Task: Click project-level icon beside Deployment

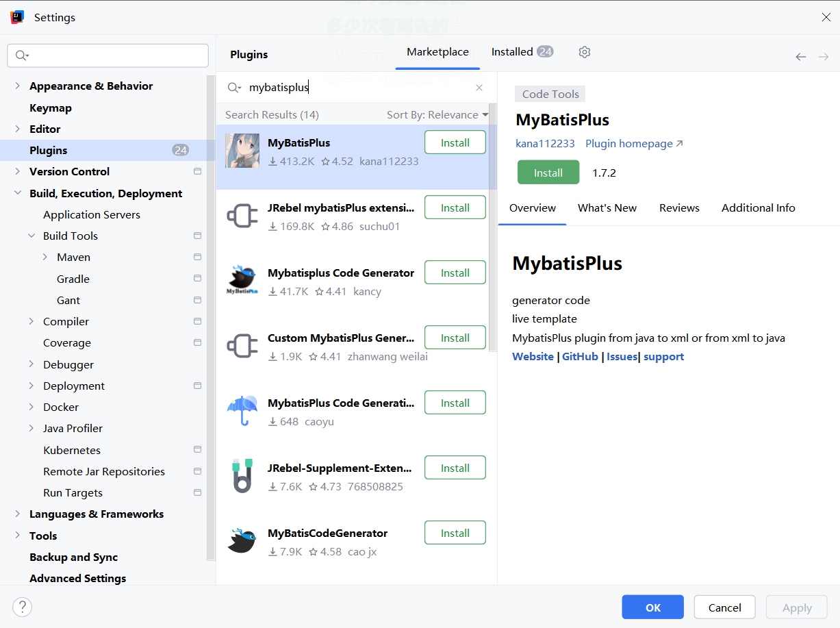Action: [197, 386]
